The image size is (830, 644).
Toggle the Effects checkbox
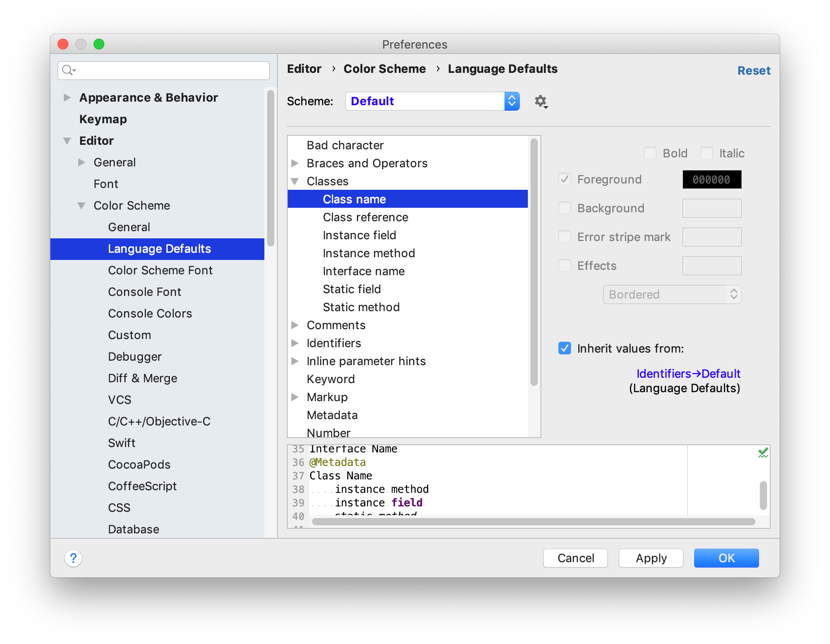[x=565, y=266]
